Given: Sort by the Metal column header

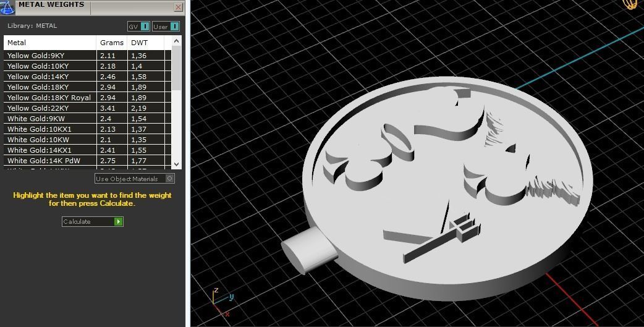Looking at the screenshot, I should 49,43.
